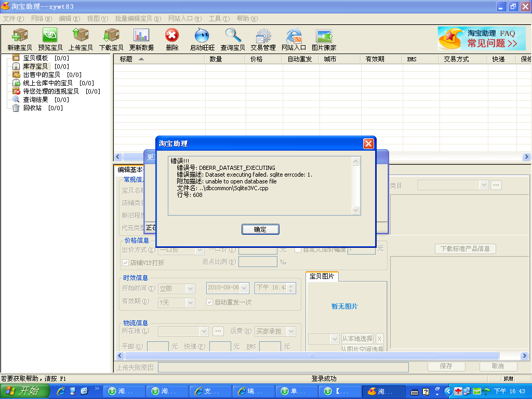The height and width of the screenshot is (399, 532).
Task: Open dropdown beside 从本地选择 button
Action: [335, 339]
